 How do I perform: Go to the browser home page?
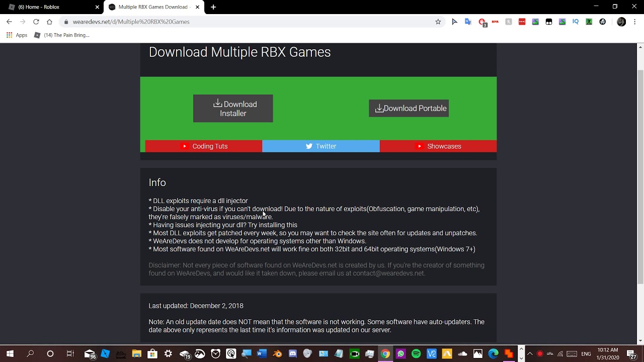(49, 22)
